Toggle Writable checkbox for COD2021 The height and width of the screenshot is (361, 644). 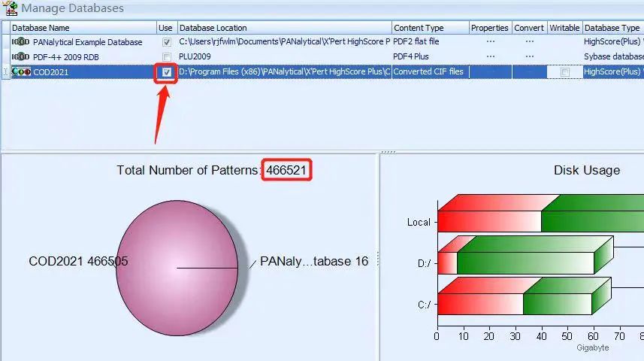point(565,72)
